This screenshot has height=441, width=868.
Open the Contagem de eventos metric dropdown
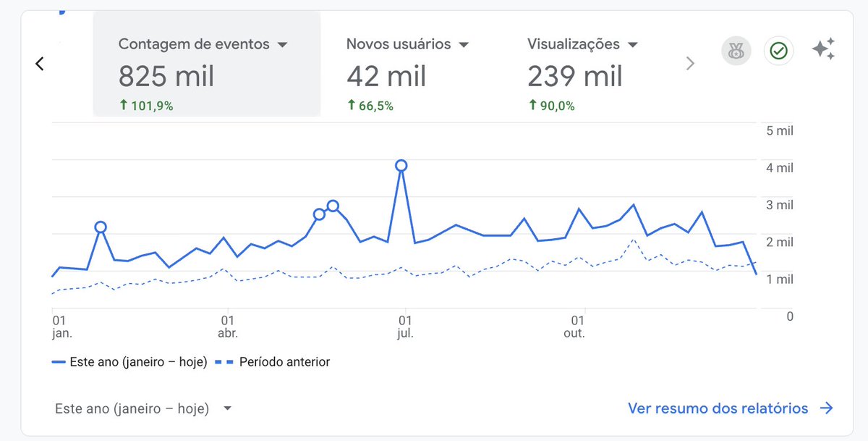point(283,45)
